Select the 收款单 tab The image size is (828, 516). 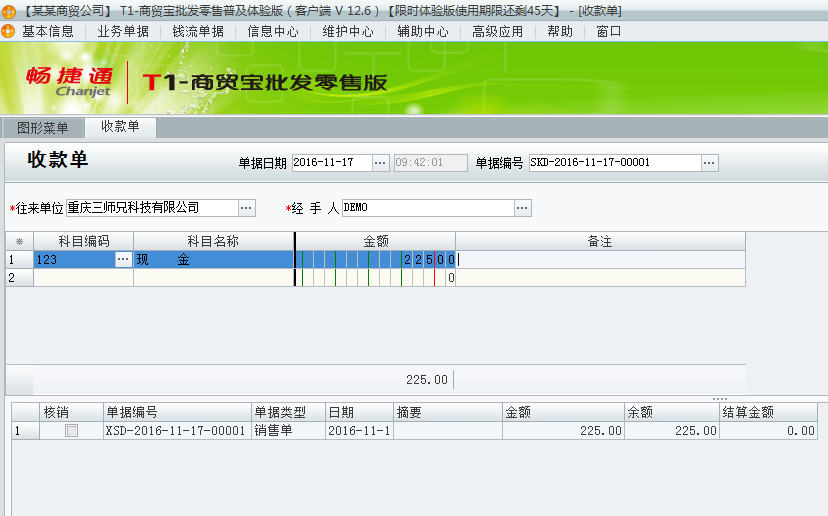[x=120, y=127]
